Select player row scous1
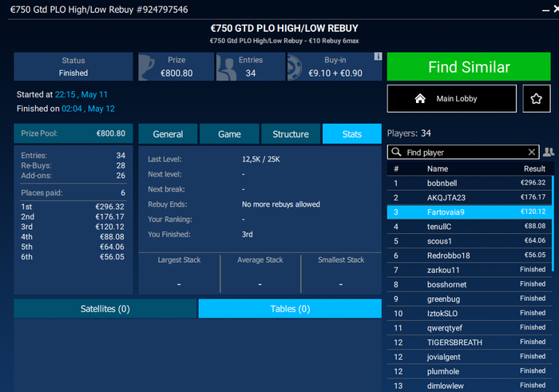This screenshot has width=559, height=392. (470, 241)
